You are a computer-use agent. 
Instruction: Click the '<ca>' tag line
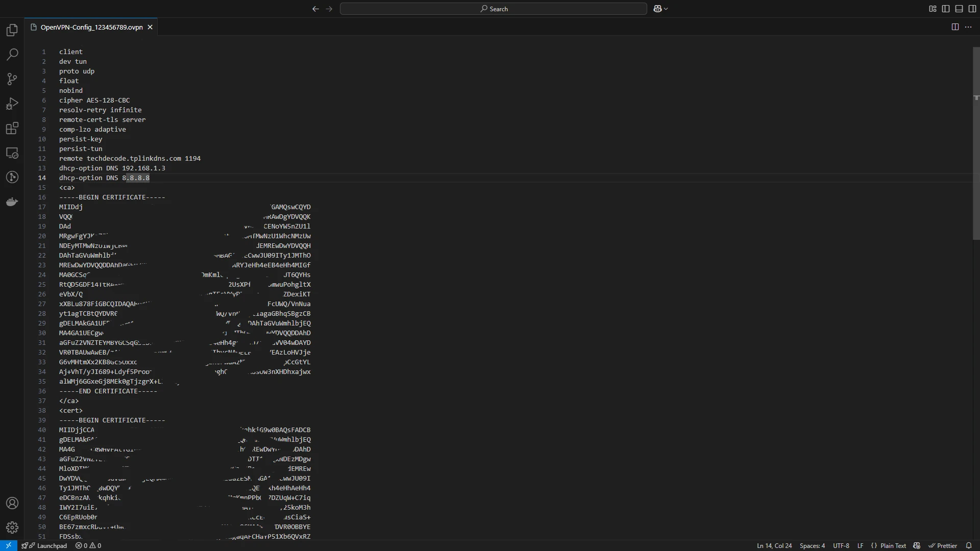[67, 188]
